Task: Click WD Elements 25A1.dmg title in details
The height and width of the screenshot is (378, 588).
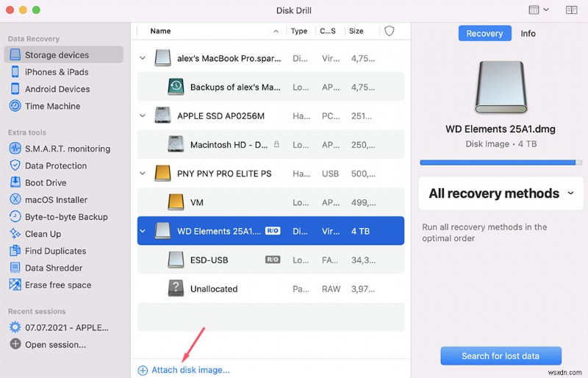Action: pos(501,129)
